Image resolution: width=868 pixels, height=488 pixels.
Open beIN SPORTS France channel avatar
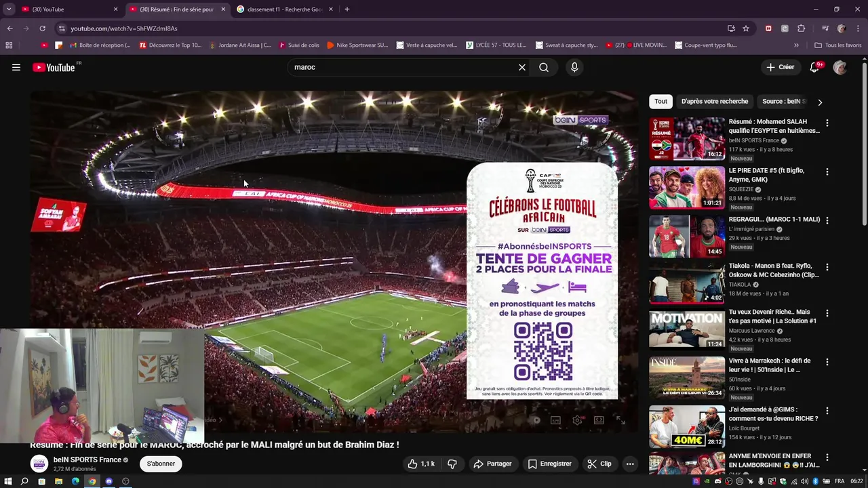point(39,464)
